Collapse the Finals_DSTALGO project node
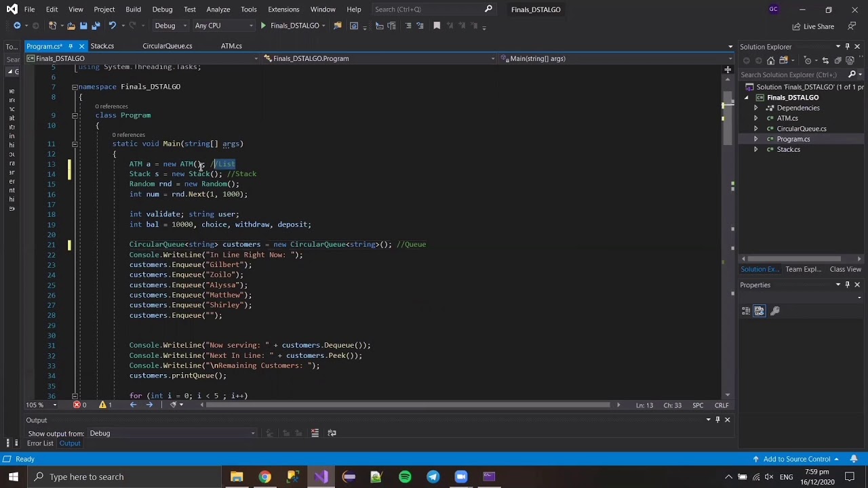 (746, 98)
